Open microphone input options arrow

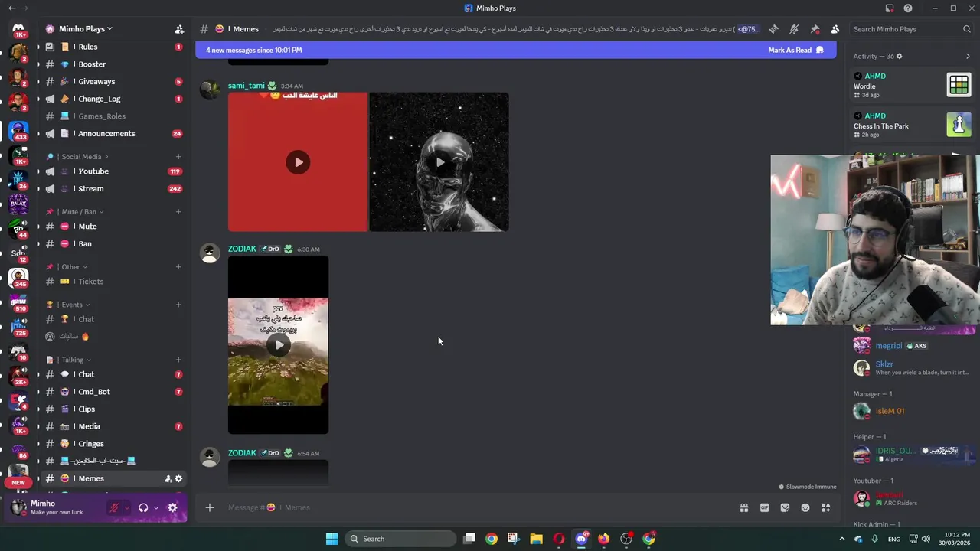(x=126, y=508)
